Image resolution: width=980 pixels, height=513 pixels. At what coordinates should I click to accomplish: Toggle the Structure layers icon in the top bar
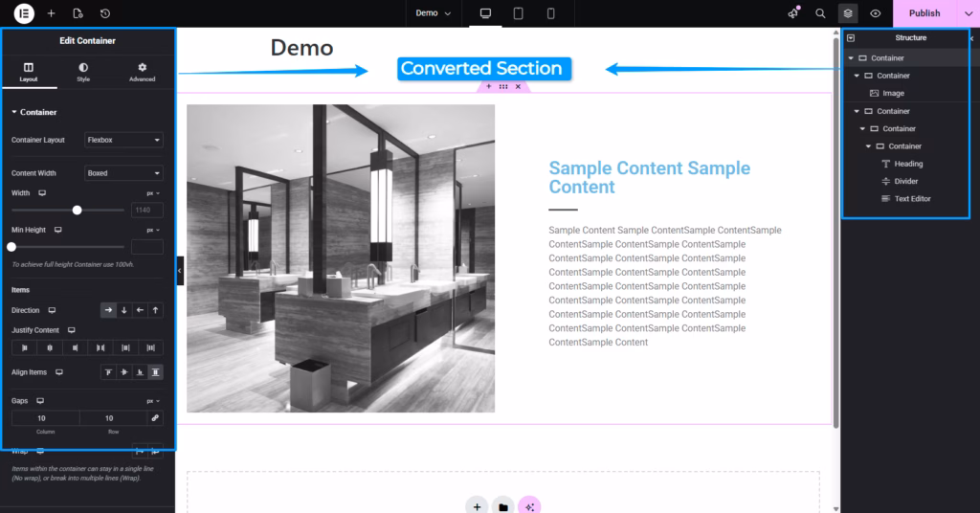(848, 13)
